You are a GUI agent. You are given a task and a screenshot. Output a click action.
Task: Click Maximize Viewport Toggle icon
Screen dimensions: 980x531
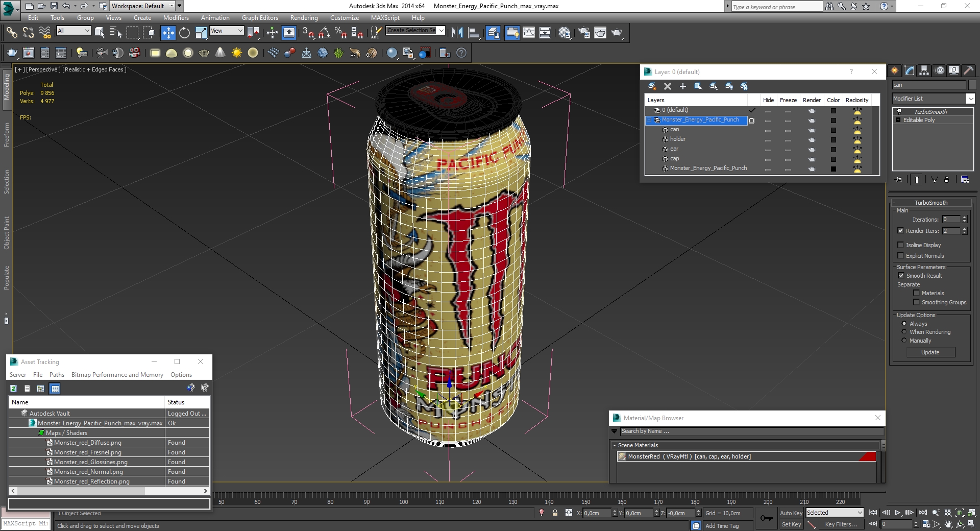[972, 524]
